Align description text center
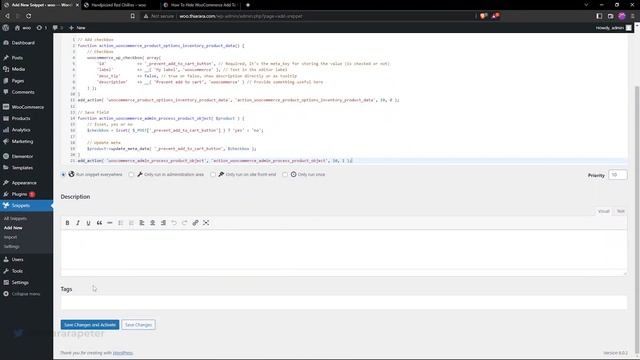The height and width of the screenshot is (360, 640). pos(152,223)
